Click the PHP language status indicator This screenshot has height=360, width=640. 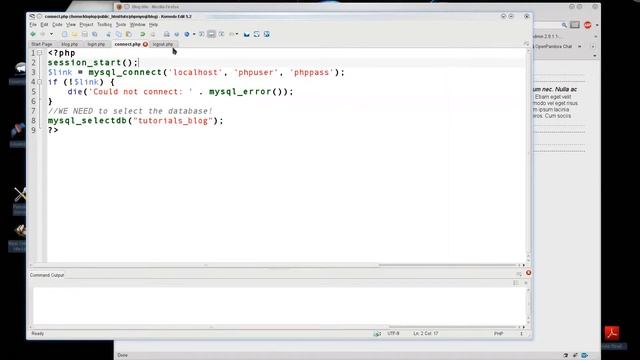(x=498, y=333)
